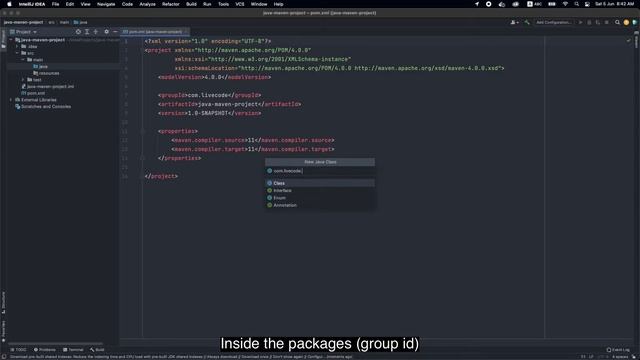640x360 pixels.
Task: Open the File menu
Action: 56,4
